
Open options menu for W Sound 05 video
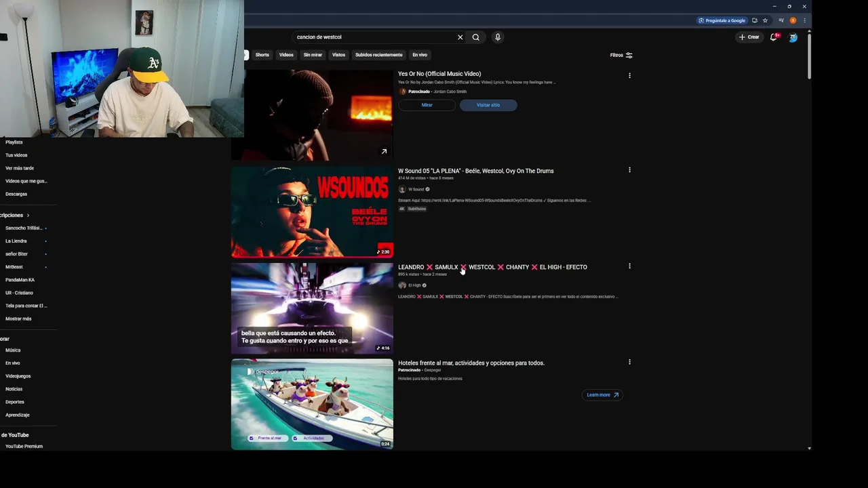pyautogui.click(x=629, y=170)
